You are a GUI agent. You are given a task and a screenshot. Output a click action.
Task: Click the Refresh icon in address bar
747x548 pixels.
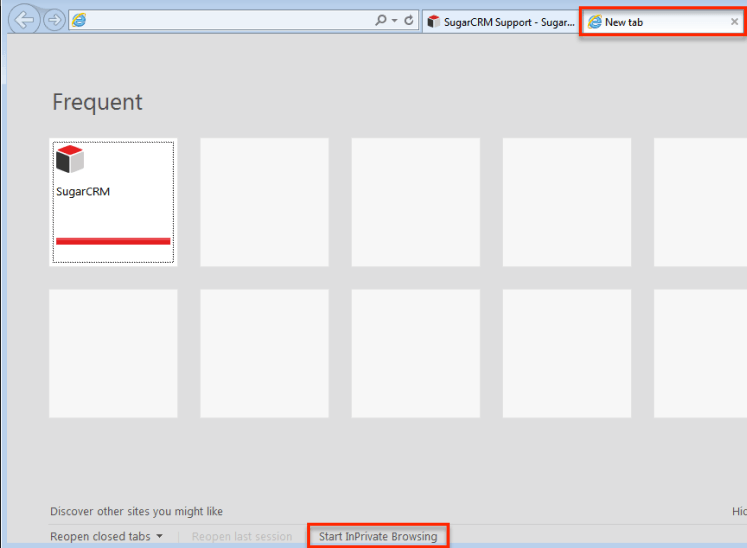pyautogui.click(x=409, y=20)
